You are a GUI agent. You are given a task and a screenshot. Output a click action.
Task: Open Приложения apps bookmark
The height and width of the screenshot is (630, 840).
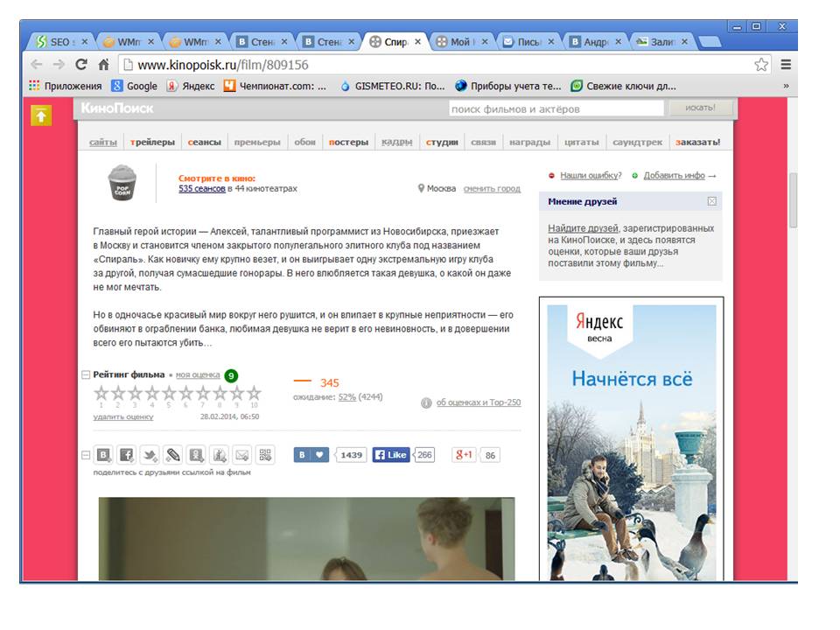pyautogui.click(x=66, y=86)
